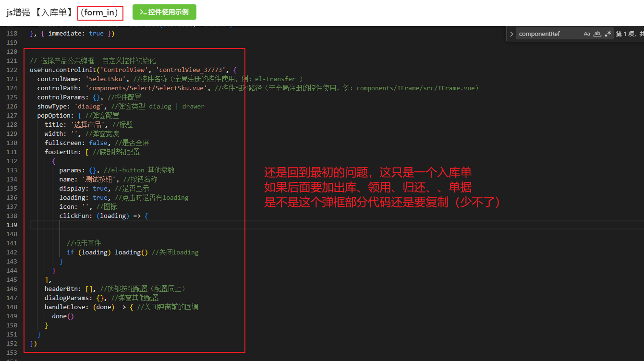Click the 'dialog' showType value

click(87, 107)
